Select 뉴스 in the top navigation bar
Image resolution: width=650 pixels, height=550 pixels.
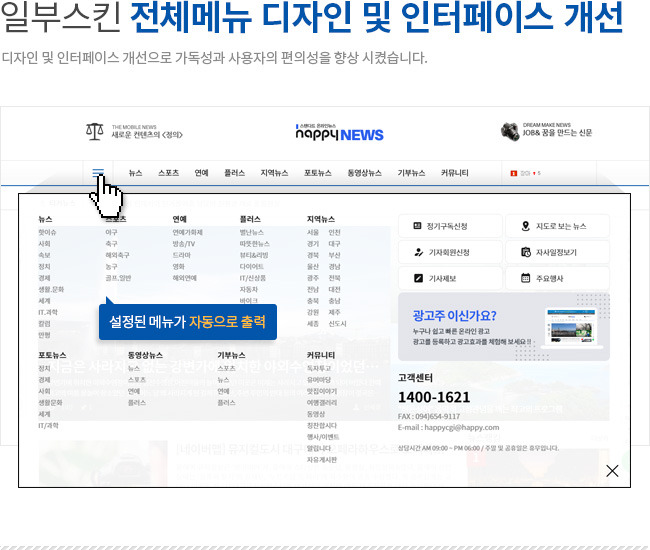(136, 173)
